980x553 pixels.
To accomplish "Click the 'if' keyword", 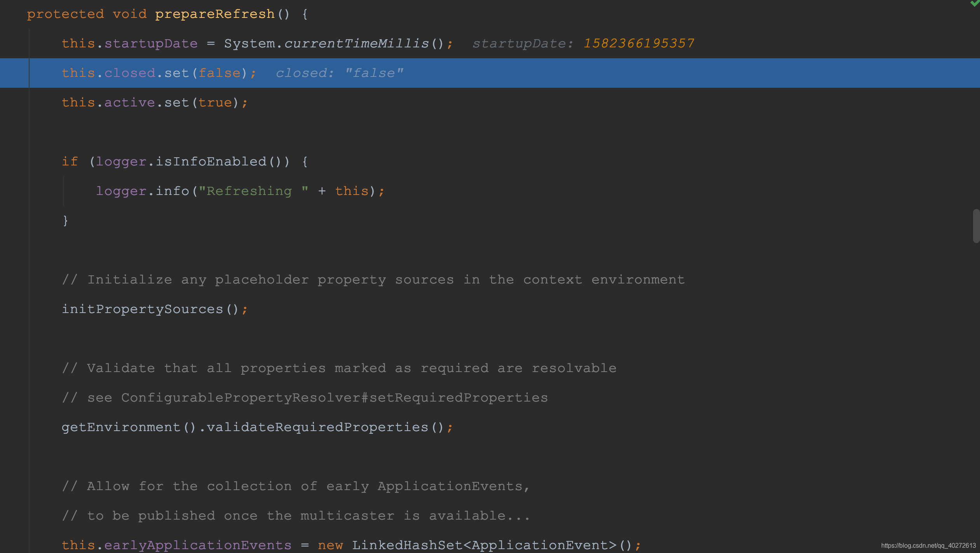I will [x=70, y=162].
